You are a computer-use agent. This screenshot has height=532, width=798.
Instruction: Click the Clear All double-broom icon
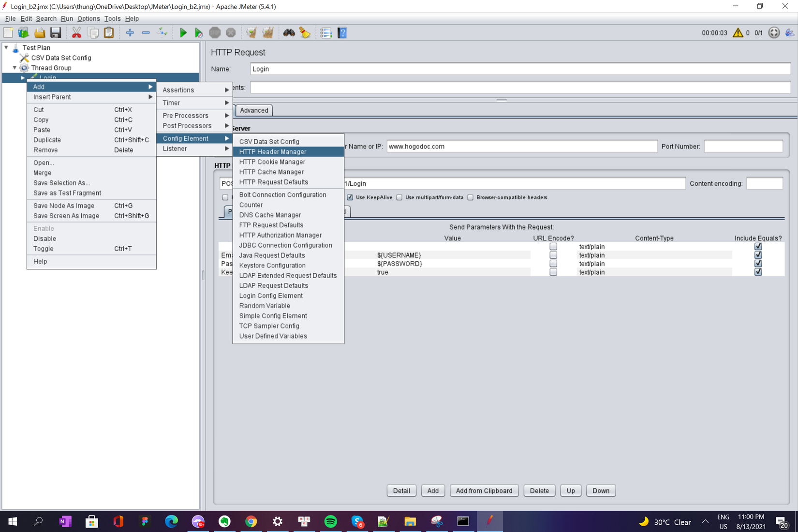[x=267, y=33]
